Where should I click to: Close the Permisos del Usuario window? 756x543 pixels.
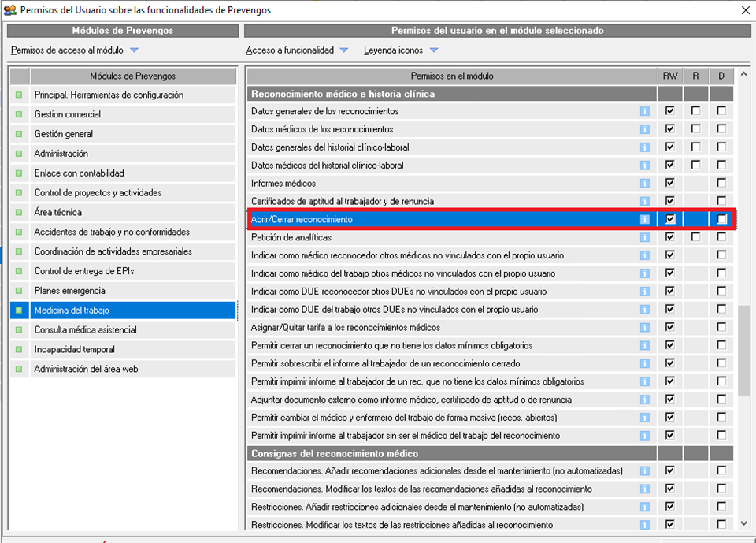coord(745,10)
